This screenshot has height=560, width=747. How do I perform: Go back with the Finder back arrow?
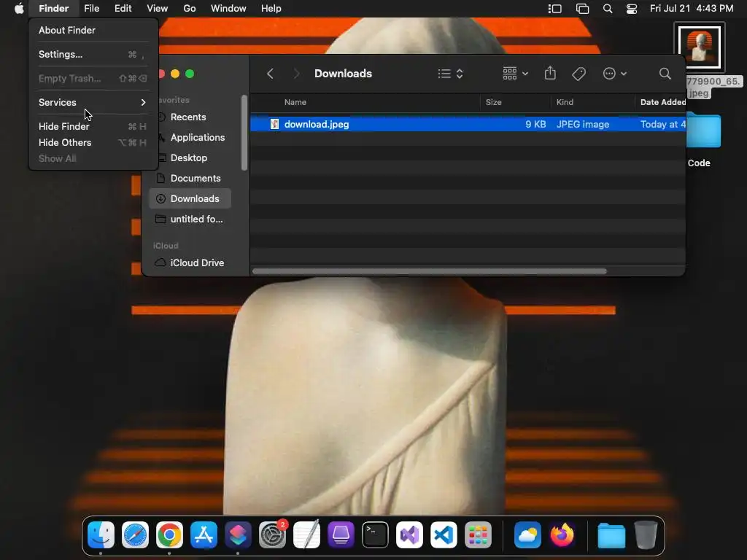[x=270, y=74]
